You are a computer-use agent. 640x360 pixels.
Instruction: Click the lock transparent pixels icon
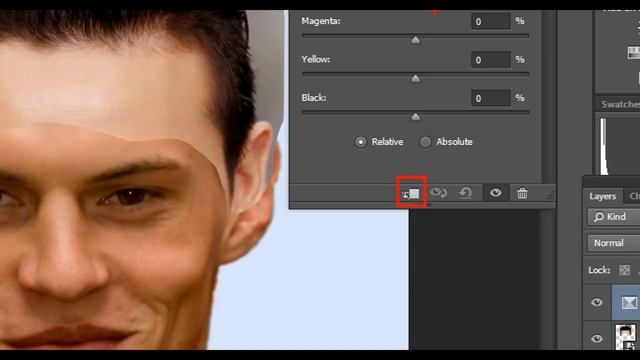click(x=624, y=270)
